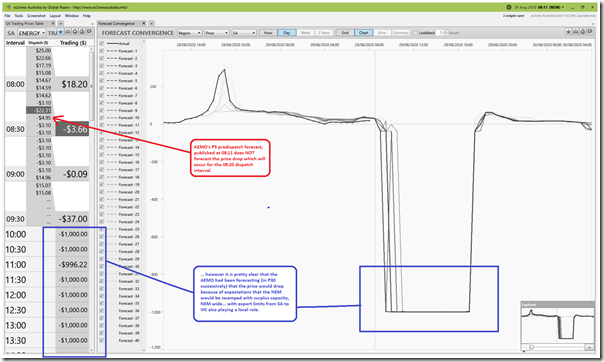Toggle the Lookback checkbox
Image resolution: width=604 pixels, height=362 pixels.
pyautogui.click(x=415, y=33)
